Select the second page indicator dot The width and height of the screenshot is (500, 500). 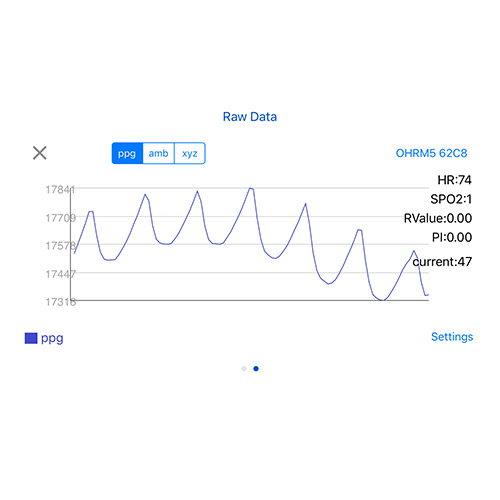256,369
